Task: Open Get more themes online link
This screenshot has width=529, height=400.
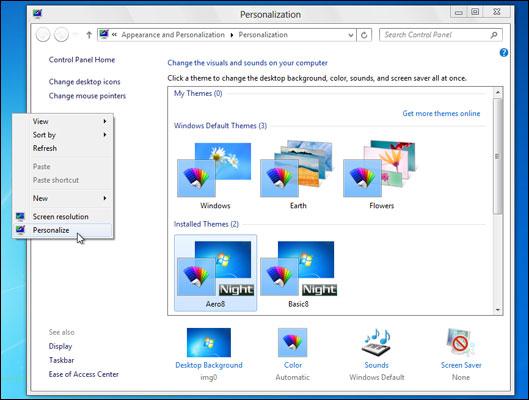Action: tap(441, 113)
